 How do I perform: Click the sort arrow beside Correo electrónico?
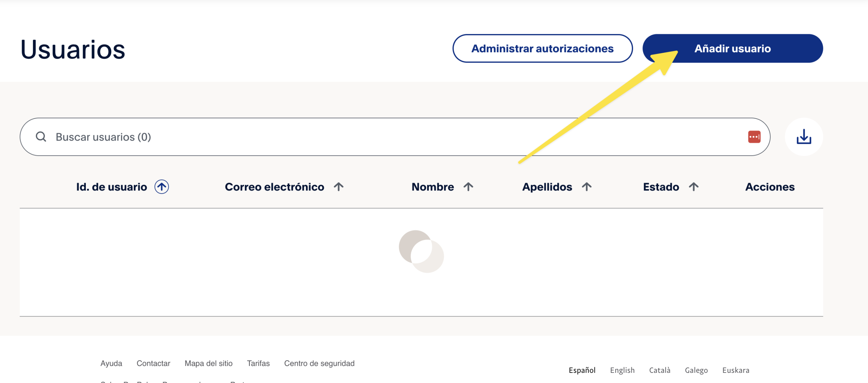339,186
